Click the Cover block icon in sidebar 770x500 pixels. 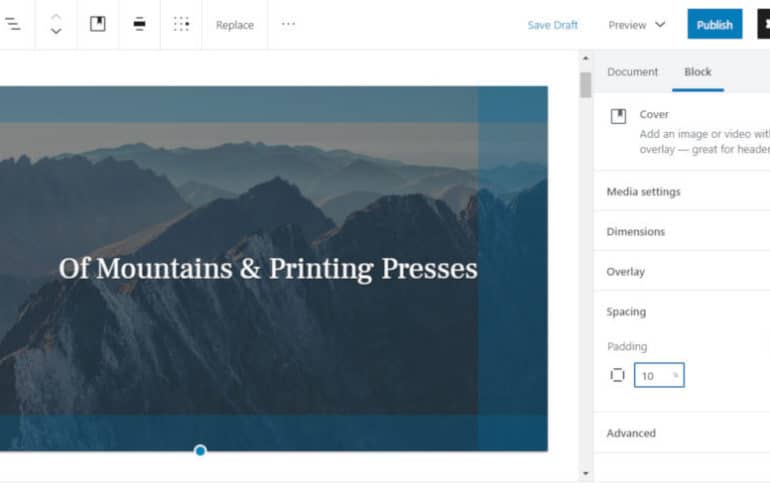618,116
